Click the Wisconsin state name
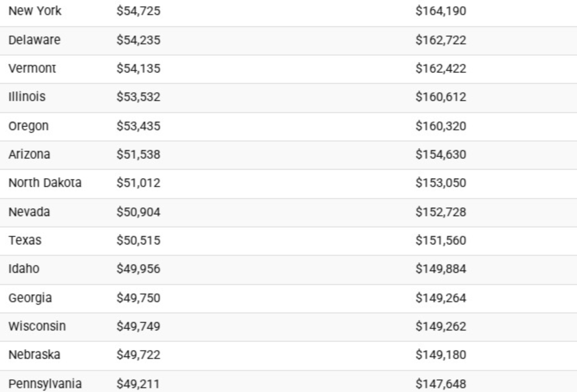Screen dimensions: 577x392 (x=37, y=326)
